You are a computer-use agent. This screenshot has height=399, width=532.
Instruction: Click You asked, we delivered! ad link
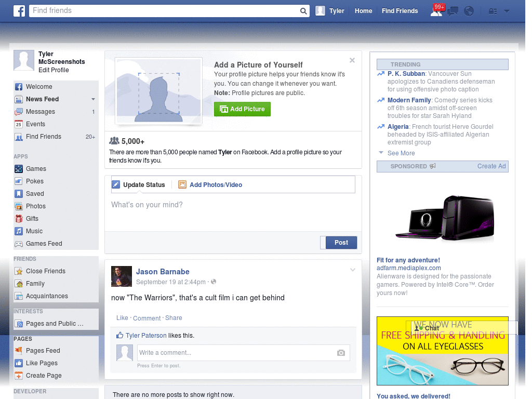(413, 396)
